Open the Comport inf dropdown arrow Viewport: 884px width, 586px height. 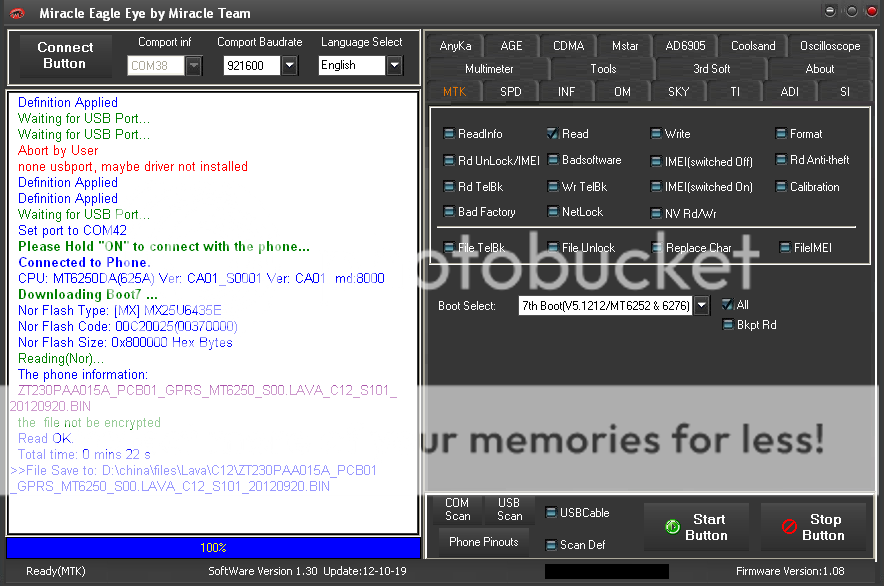click(x=194, y=66)
